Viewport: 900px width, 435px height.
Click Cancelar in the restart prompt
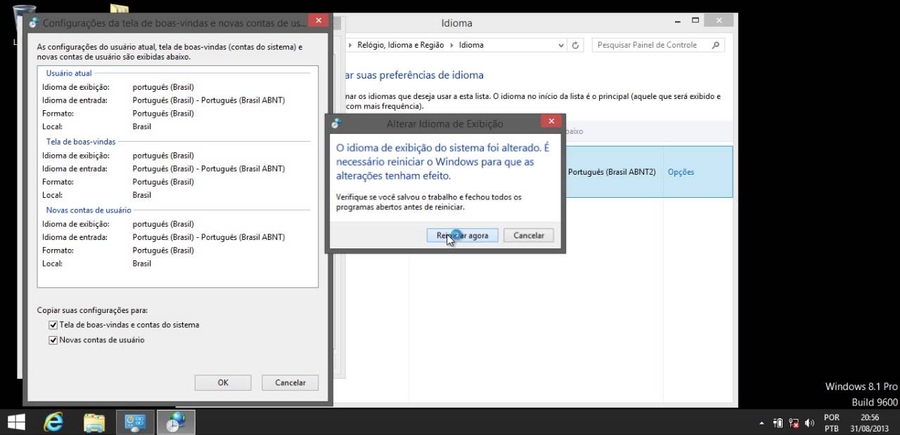click(x=528, y=235)
